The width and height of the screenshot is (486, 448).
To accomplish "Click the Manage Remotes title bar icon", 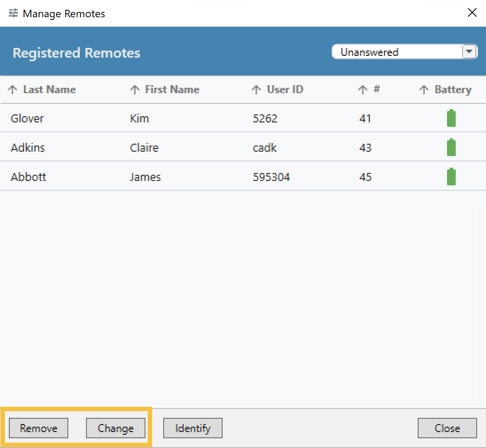I will (x=13, y=13).
